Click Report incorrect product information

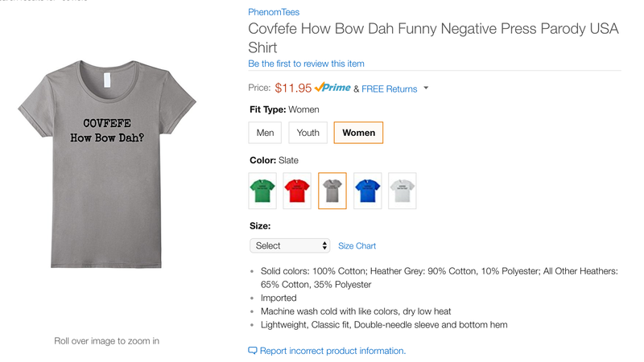point(332,351)
